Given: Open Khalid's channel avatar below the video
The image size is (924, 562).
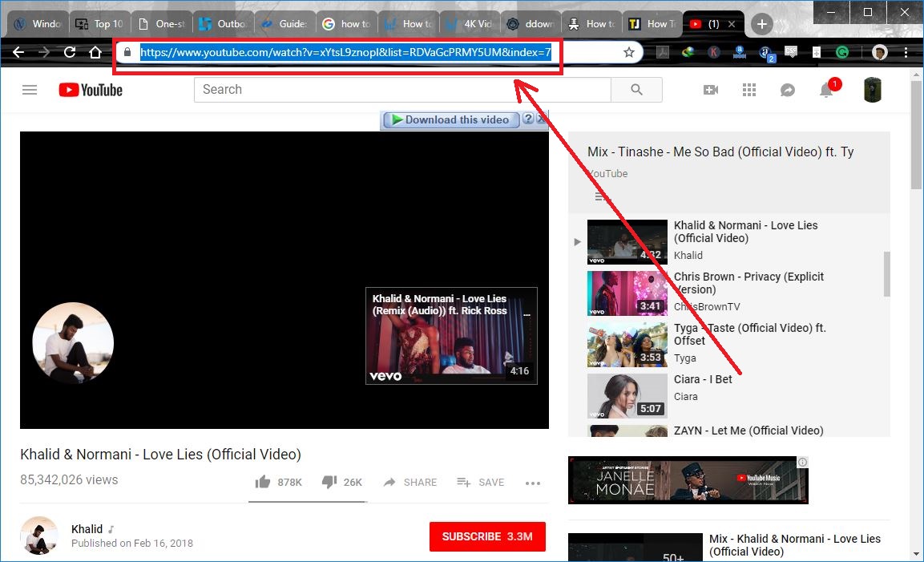Looking at the screenshot, I should [x=39, y=536].
